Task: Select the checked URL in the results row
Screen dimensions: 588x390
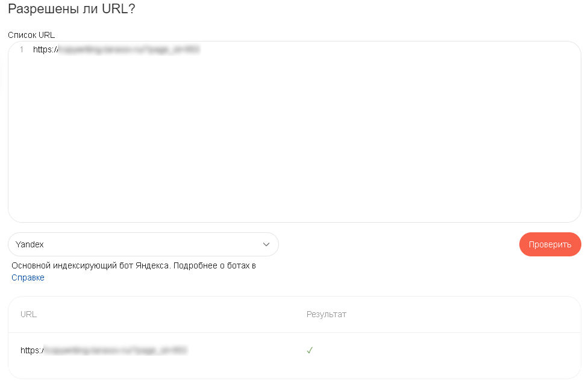Action: [x=104, y=350]
